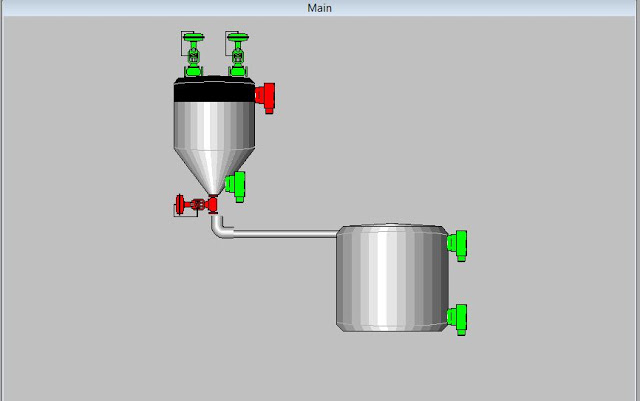Click bottom flange of the right green valve
640x401 pixels.
pyautogui.click(x=238, y=72)
